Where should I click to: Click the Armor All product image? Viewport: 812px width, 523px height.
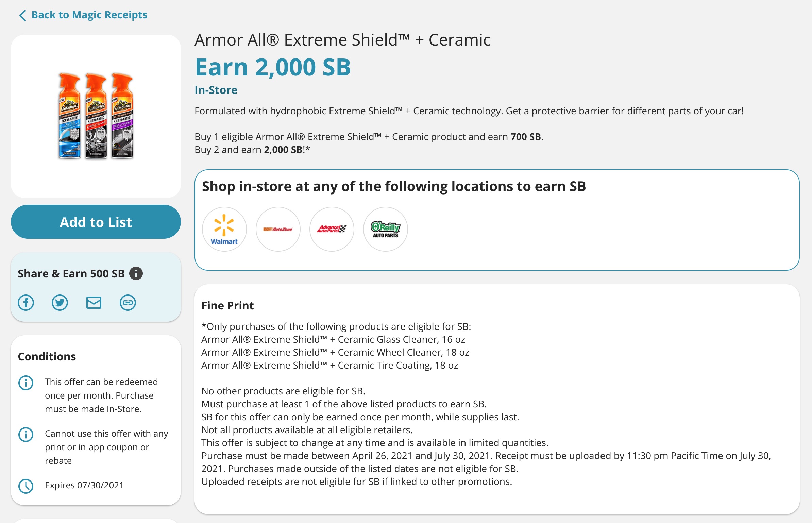click(96, 116)
